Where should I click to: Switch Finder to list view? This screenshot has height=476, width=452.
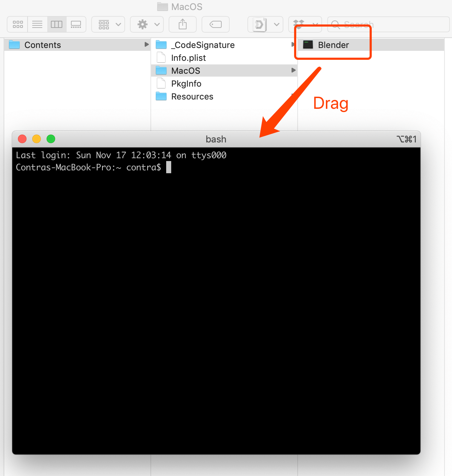tap(37, 24)
